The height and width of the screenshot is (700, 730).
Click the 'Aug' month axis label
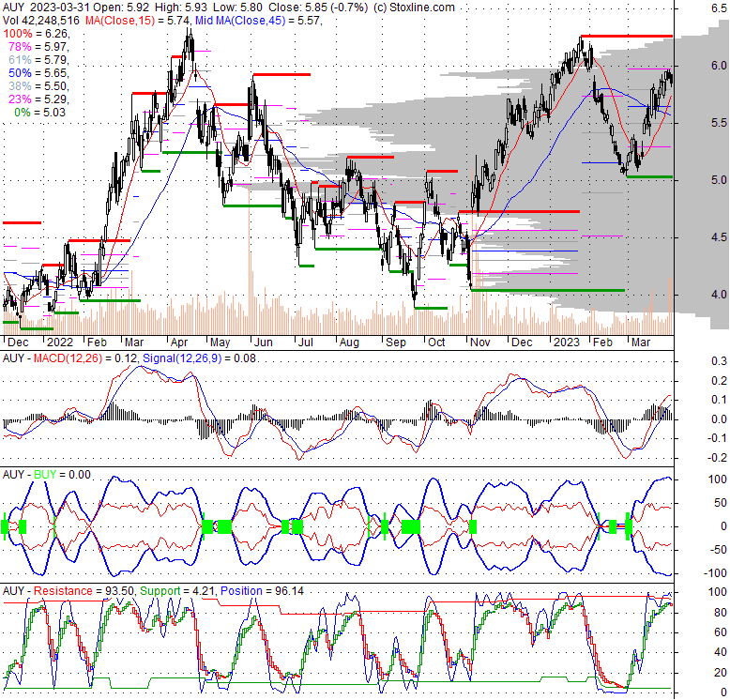pos(349,342)
